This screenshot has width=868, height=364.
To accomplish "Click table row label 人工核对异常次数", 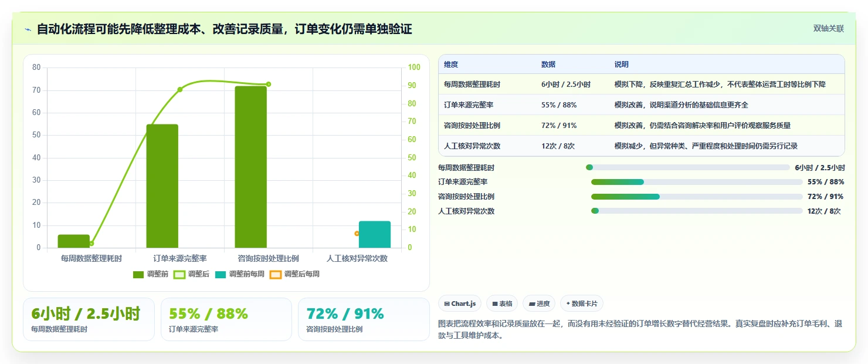I will [x=472, y=146].
